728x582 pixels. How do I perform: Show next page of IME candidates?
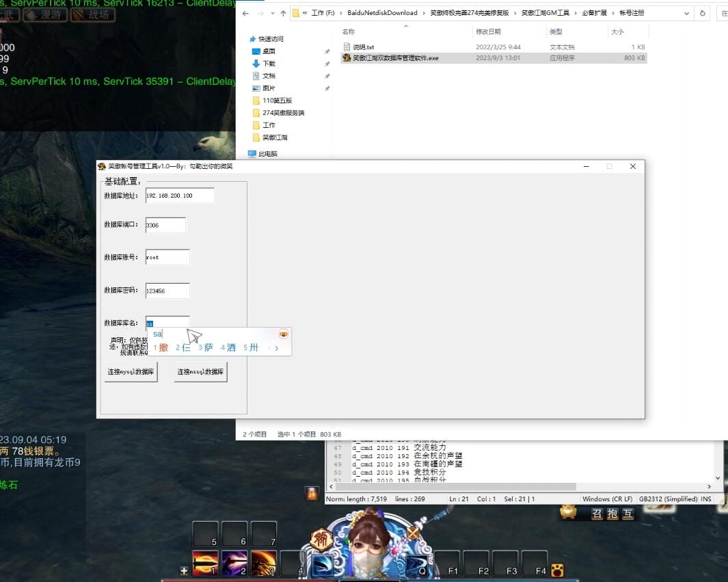(276, 348)
